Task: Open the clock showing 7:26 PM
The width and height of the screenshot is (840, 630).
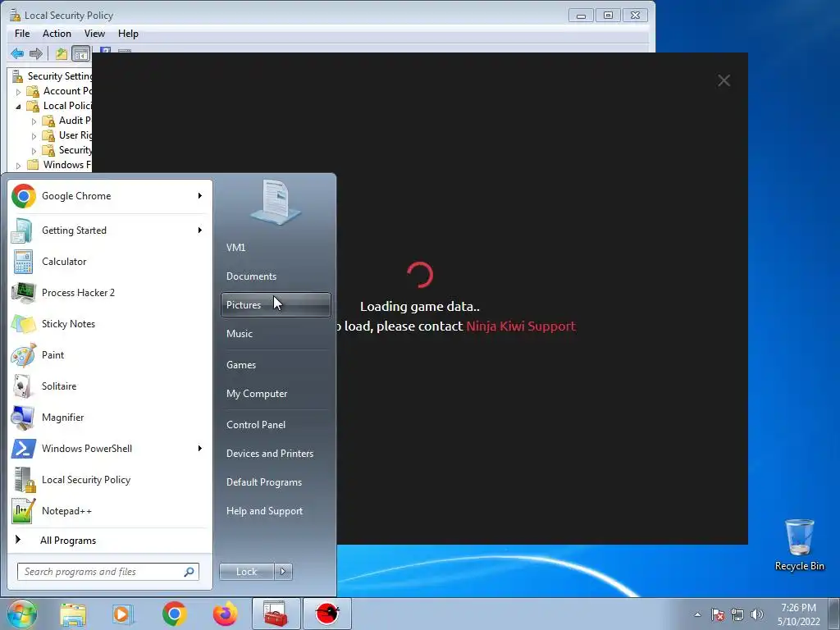Action: pos(798,614)
